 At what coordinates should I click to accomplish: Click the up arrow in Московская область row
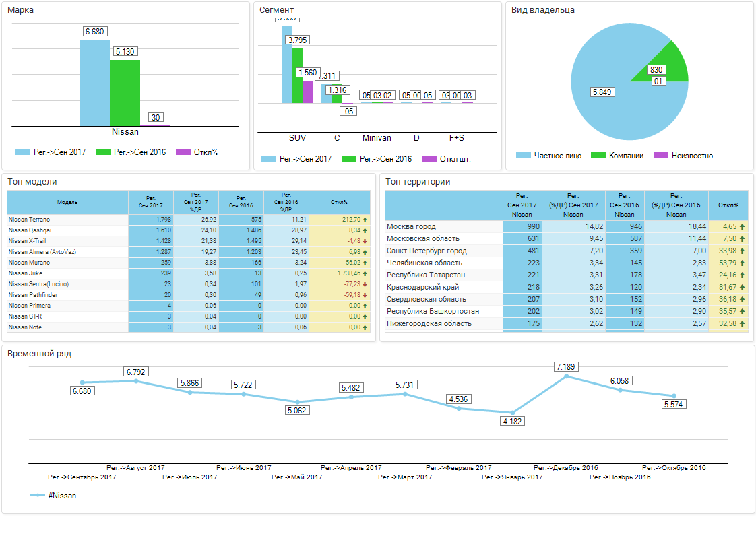click(742, 239)
